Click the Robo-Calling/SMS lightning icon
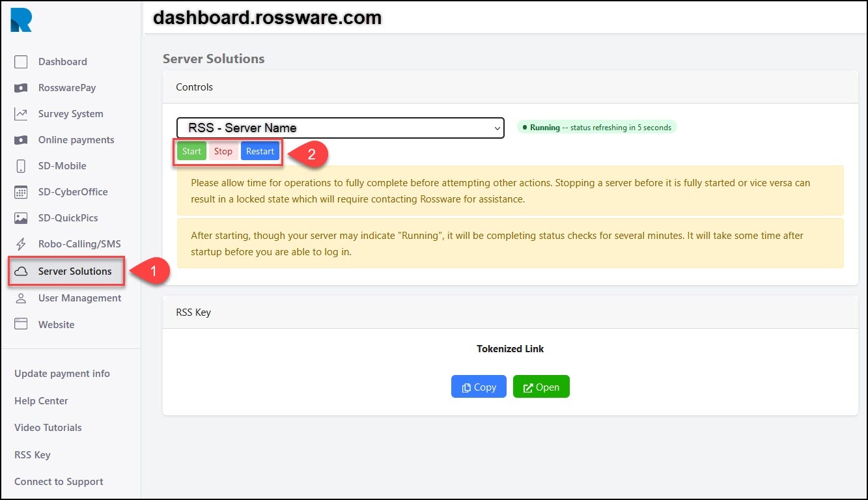 21,244
